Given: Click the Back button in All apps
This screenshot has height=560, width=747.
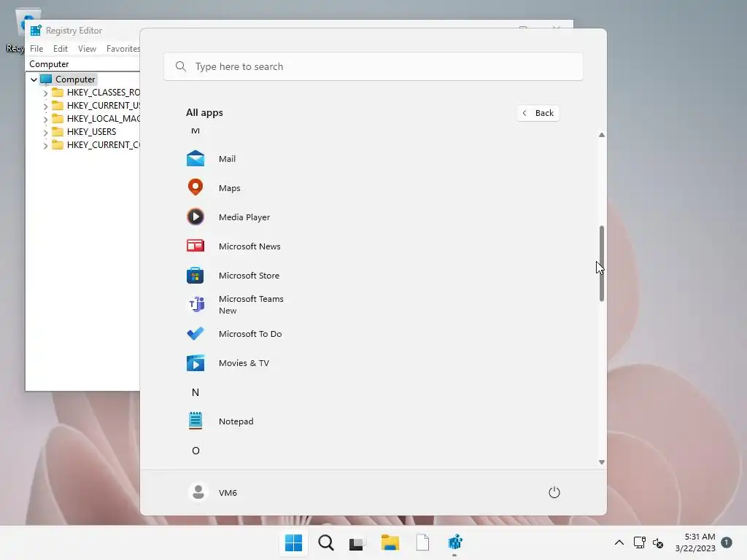Looking at the screenshot, I should click(x=538, y=113).
